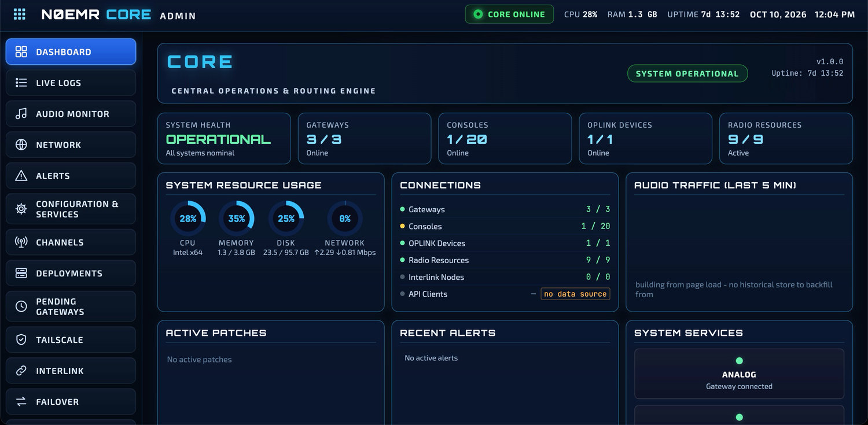Screen dimensions: 868x425
Task: Click the OCT 10, 2026 date
Action: (778, 14)
